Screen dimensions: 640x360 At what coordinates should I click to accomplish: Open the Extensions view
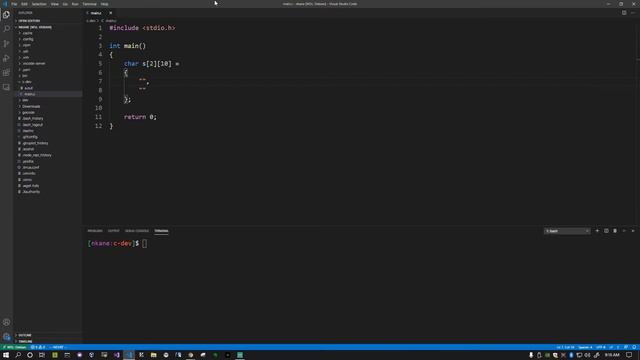[x=6, y=73]
